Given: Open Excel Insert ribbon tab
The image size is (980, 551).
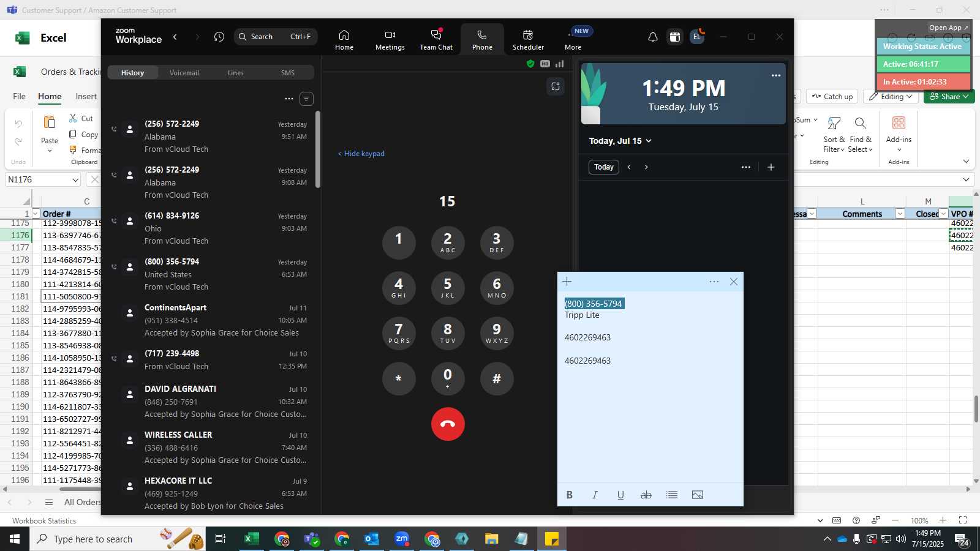Looking at the screenshot, I should tap(86, 97).
